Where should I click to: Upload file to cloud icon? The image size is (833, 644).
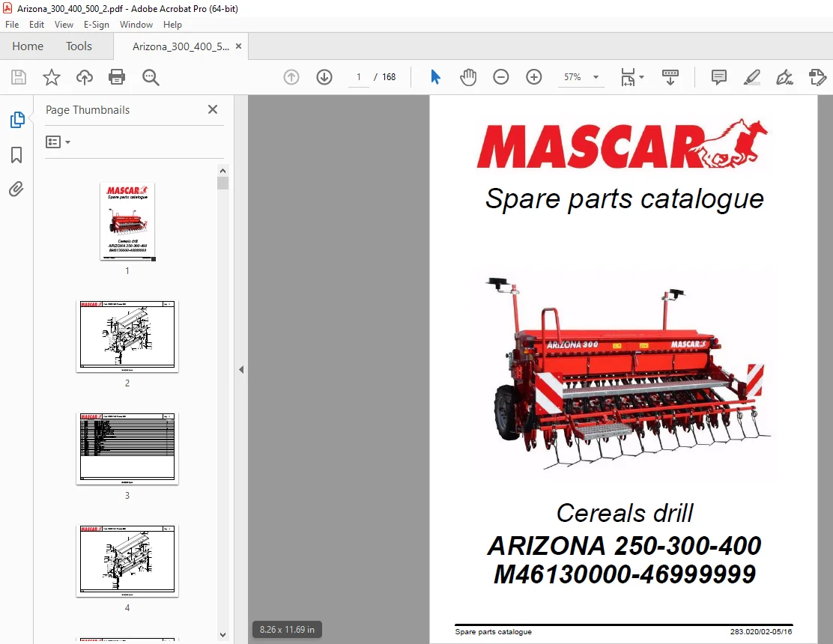pos(85,77)
